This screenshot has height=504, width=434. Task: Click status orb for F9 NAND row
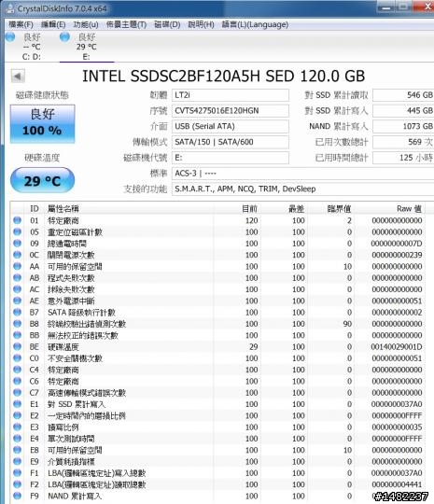(x=18, y=496)
